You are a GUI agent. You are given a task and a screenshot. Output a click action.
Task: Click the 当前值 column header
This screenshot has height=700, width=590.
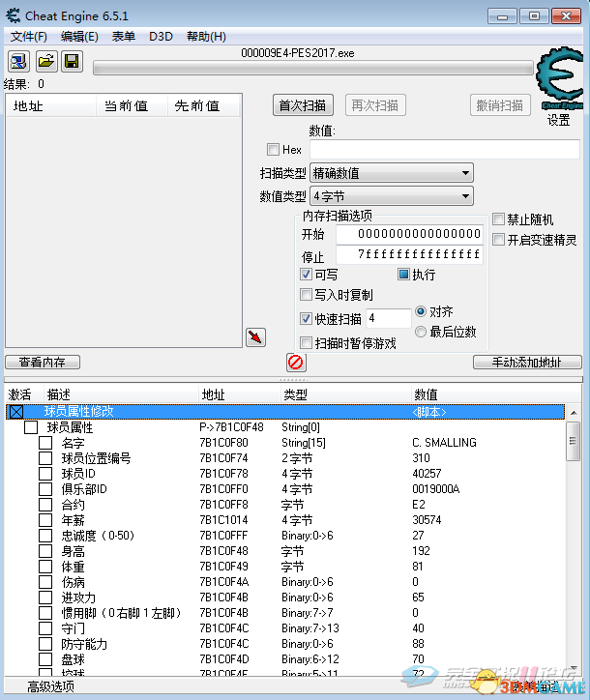click(133, 105)
